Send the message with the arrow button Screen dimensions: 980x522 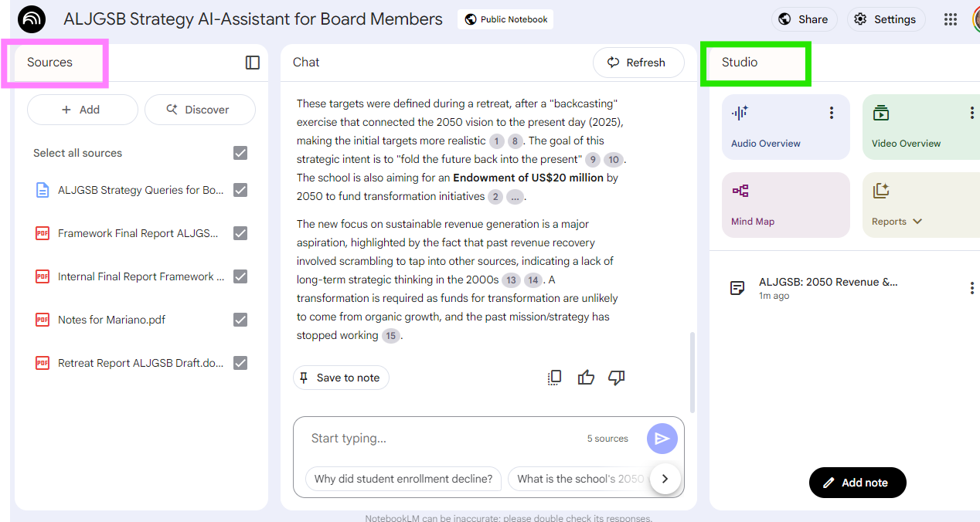pyautogui.click(x=662, y=439)
